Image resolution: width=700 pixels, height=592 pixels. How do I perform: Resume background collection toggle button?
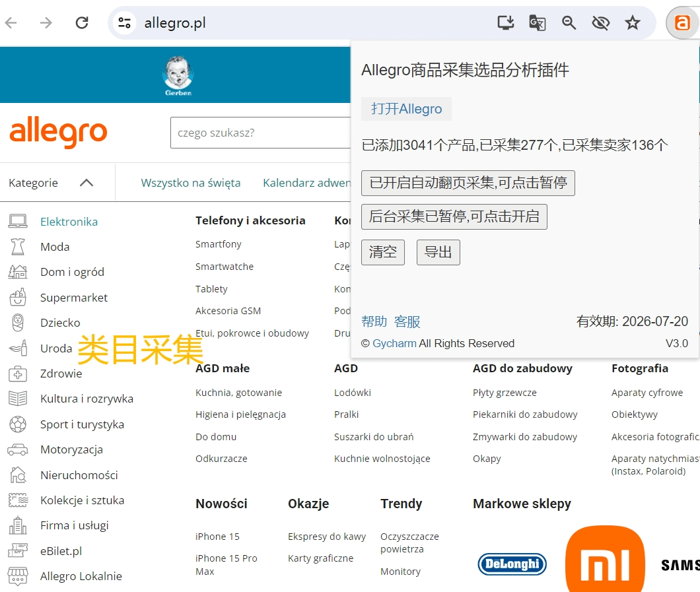pyautogui.click(x=454, y=217)
